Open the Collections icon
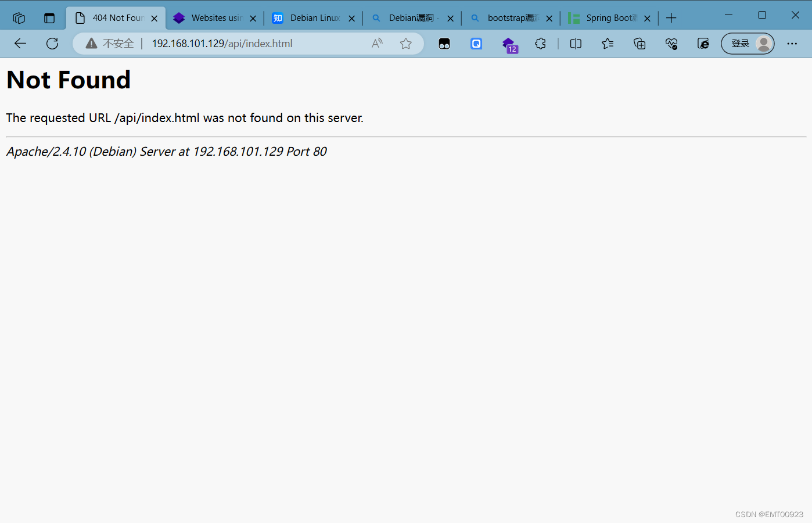 639,44
